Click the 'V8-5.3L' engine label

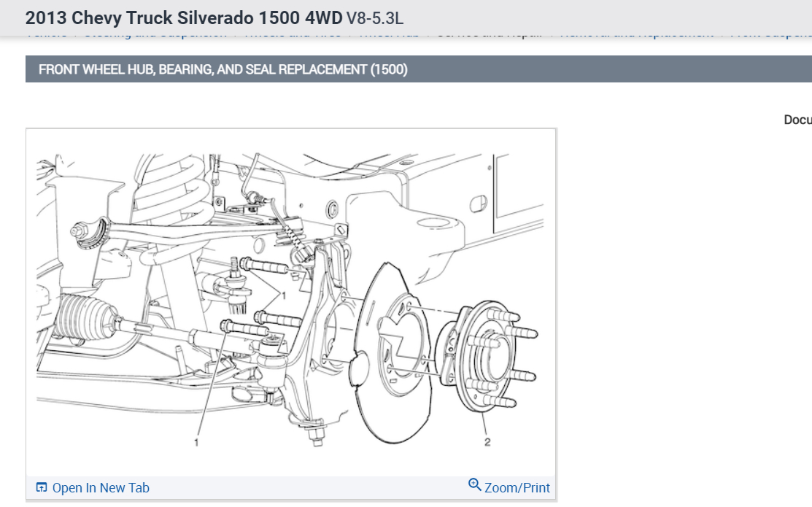375,19
